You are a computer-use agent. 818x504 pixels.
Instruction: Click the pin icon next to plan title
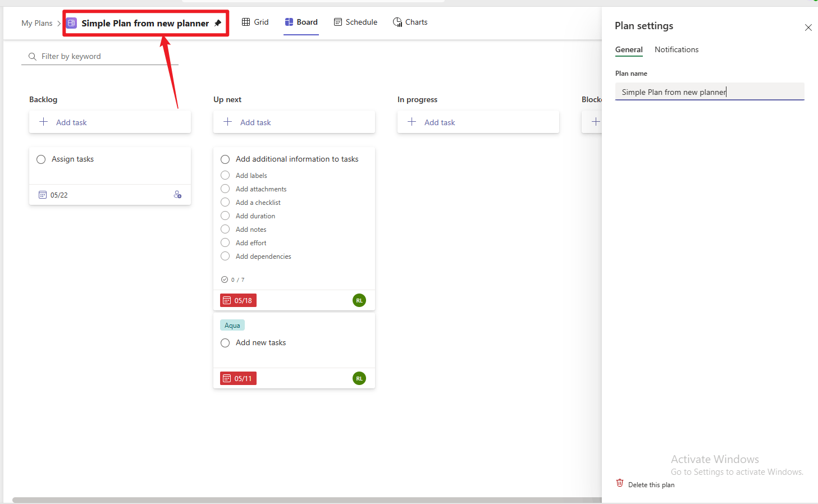(218, 23)
